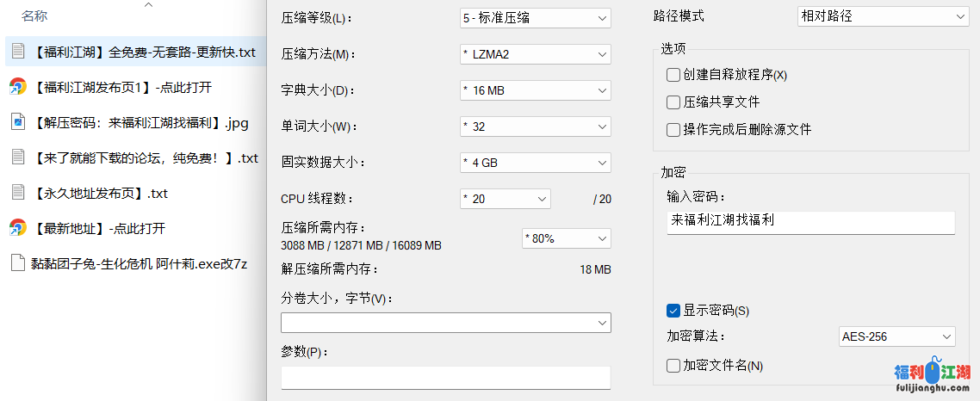Screen dimensions: 980x401
Task: Enable 创建自释放程序 checkbox
Action: (x=673, y=75)
